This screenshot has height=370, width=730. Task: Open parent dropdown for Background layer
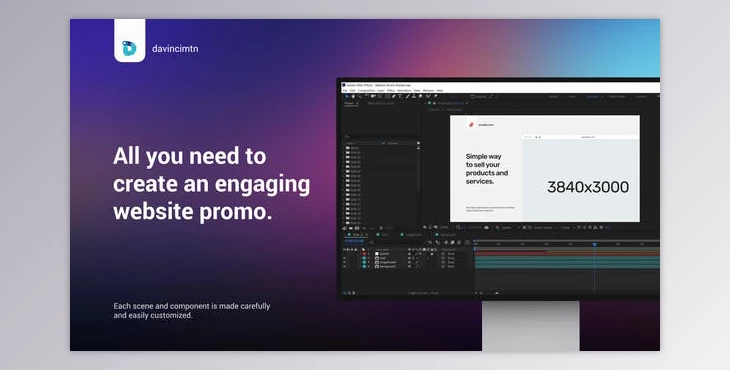451,266
